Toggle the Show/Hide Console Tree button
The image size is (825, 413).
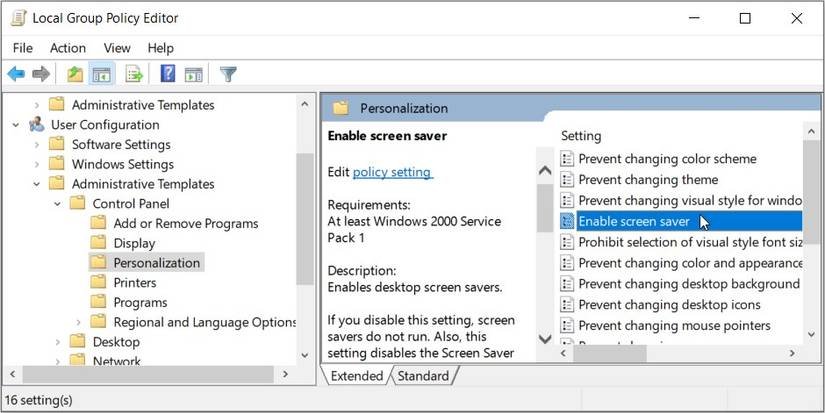coord(101,74)
